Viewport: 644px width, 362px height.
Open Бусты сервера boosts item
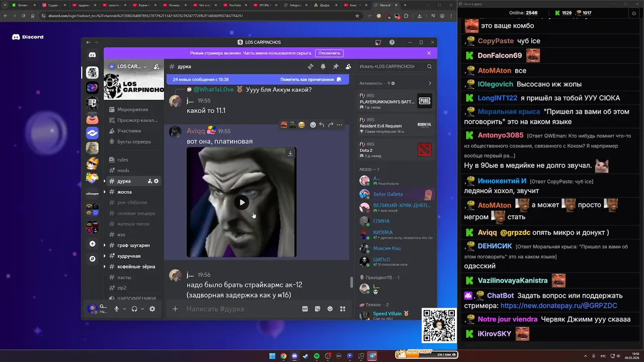tap(134, 142)
